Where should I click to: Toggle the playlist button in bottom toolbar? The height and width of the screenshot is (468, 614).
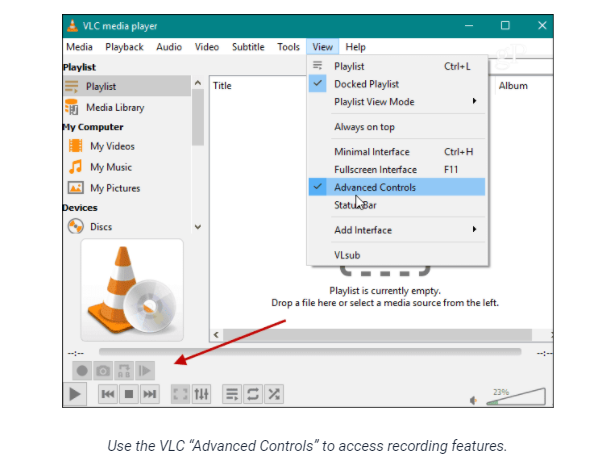[x=232, y=394]
